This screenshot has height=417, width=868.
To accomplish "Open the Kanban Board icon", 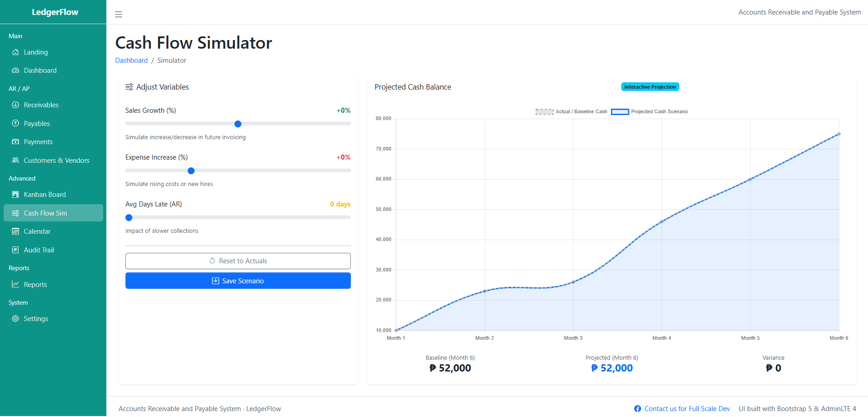I will click(15, 194).
